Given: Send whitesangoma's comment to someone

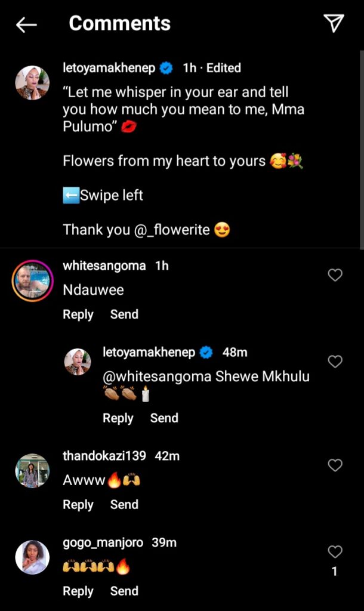Looking at the screenshot, I should point(124,314).
